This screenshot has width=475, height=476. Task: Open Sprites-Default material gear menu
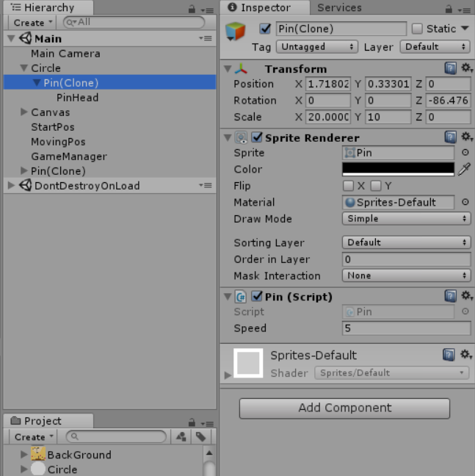(465, 355)
